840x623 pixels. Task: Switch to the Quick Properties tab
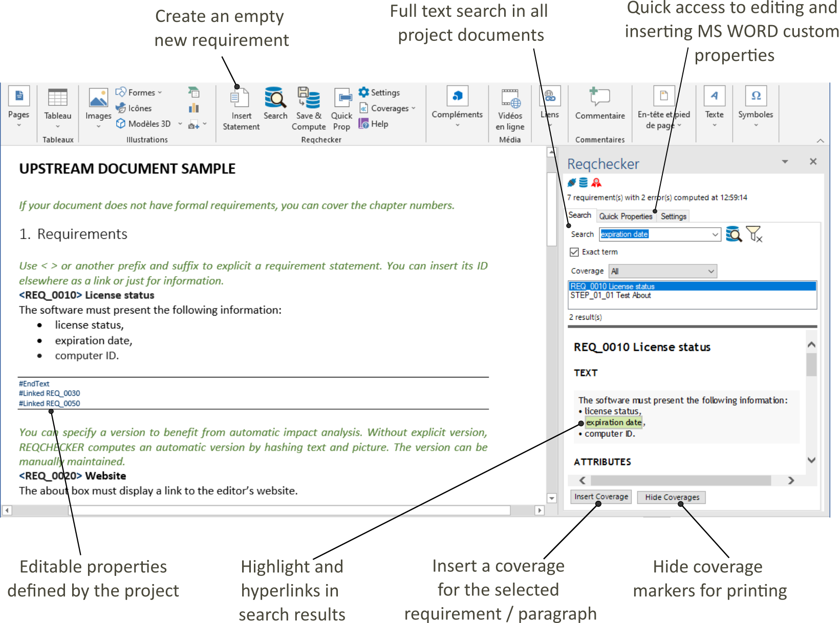tap(626, 216)
